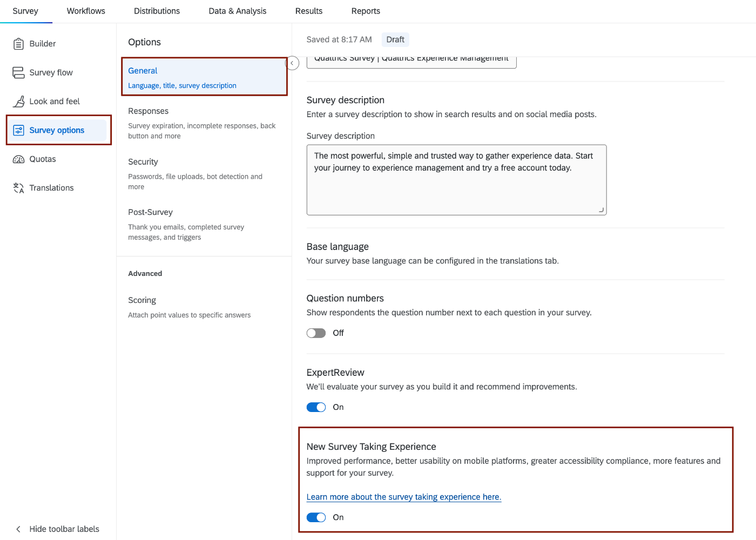756x540 pixels.
Task: Click the Survey options sidebar icon
Action: click(x=19, y=130)
